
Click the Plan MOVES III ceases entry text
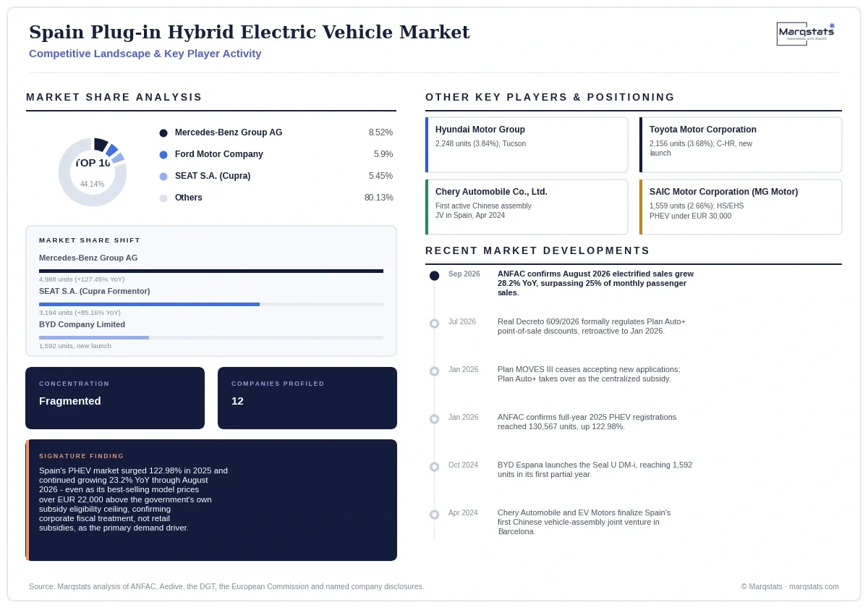click(x=589, y=374)
